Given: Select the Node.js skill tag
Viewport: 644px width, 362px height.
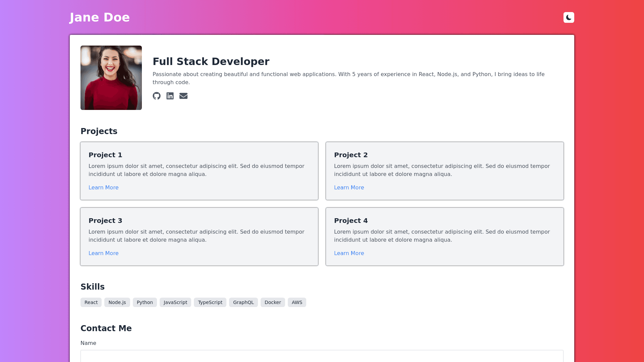Looking at the screenshot, I should point(117,302).
